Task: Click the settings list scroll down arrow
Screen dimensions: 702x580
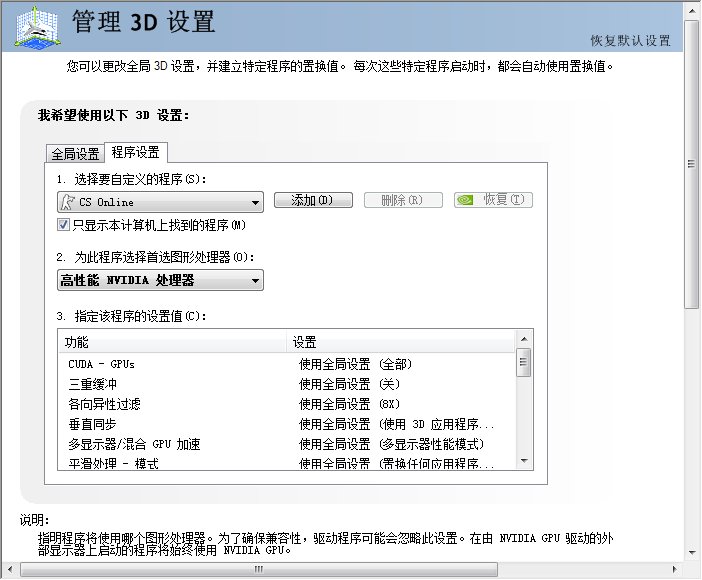Action: pos(524,461)
